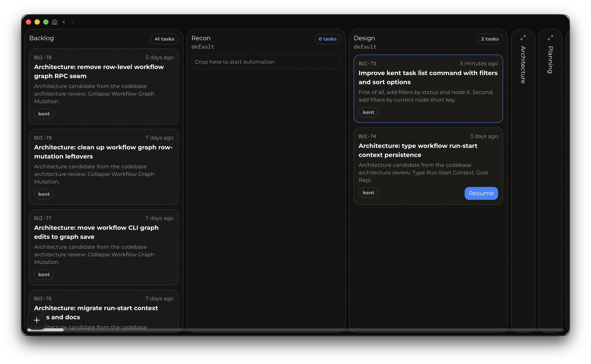The height and width of the screenshot is (364, 591).
Task: Click the Architecture vertical column label
Action: tap(523, 65)
